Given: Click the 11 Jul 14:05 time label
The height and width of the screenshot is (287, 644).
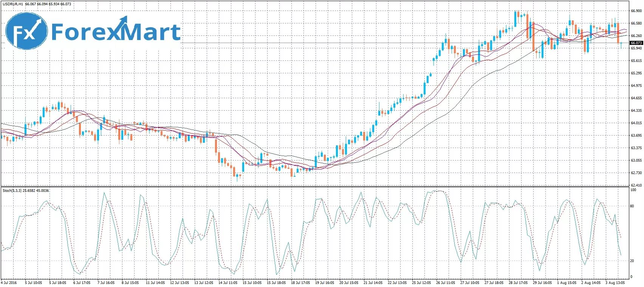Looking at the screenshot, I should click(155, 282).
